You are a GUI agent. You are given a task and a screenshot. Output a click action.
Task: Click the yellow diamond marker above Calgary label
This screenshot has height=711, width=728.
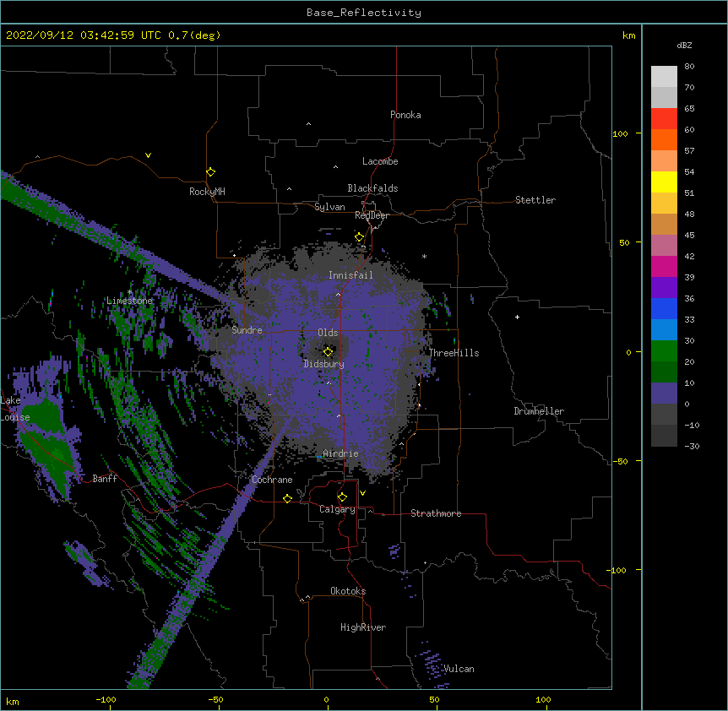point(342,497)
